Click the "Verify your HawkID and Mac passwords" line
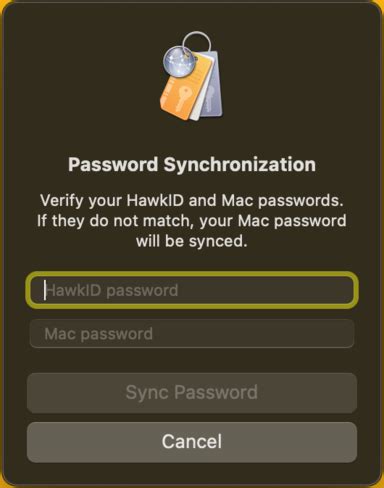 192,201
